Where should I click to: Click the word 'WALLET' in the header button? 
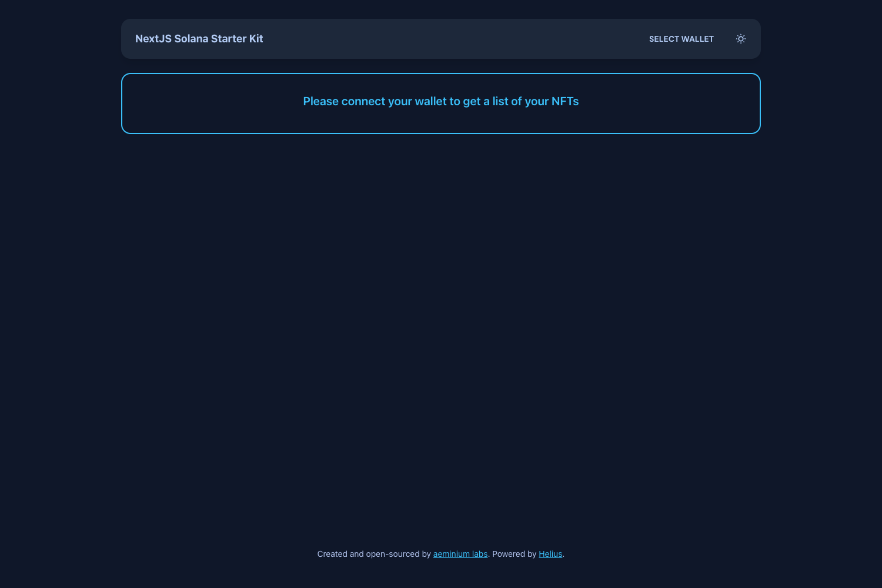click(697, 39)
